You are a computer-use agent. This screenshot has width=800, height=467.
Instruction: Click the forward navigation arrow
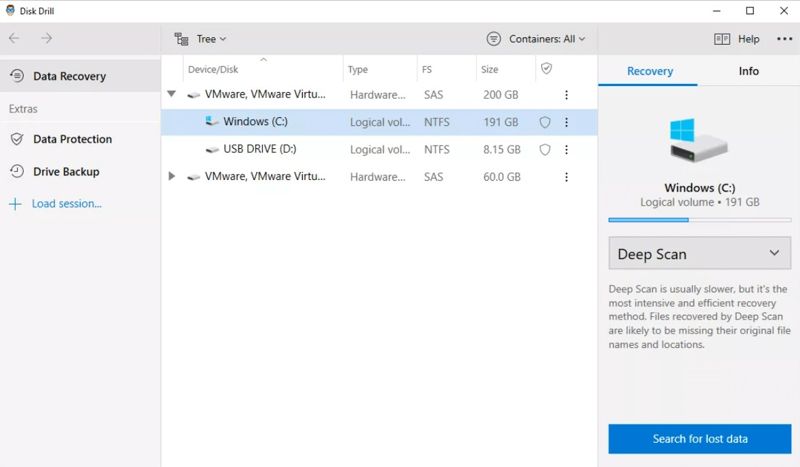tap(46, 39)
